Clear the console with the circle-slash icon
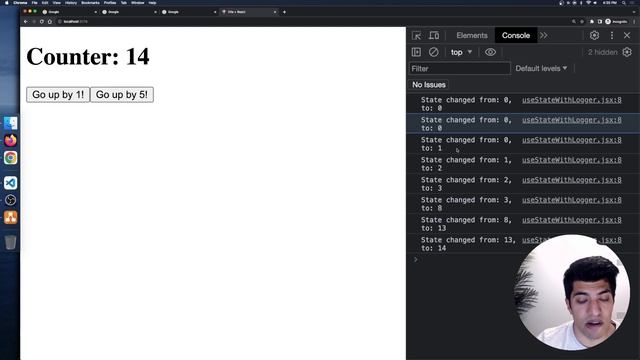Screen dimensions: 640x360 [433, 52]
